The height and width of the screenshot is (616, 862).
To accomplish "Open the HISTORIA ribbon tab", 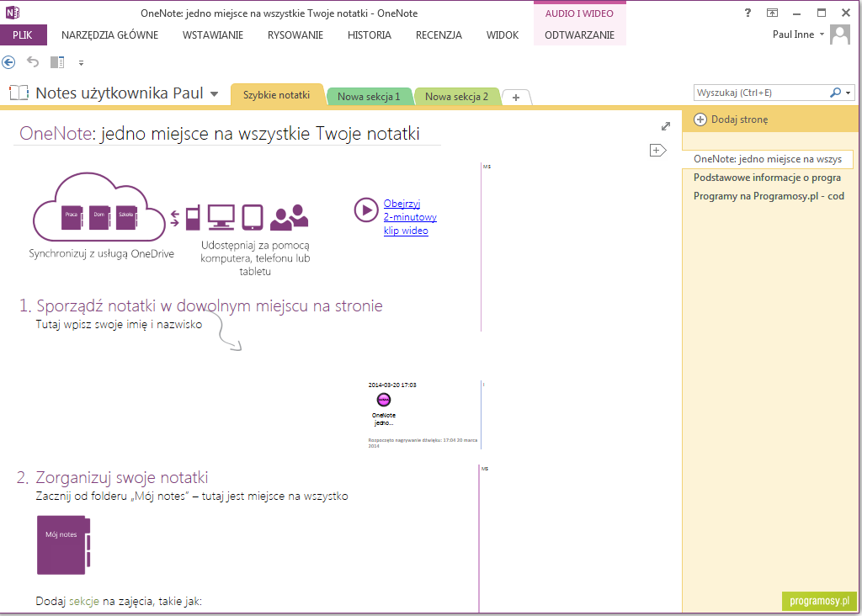I will [x=370, y=35].
